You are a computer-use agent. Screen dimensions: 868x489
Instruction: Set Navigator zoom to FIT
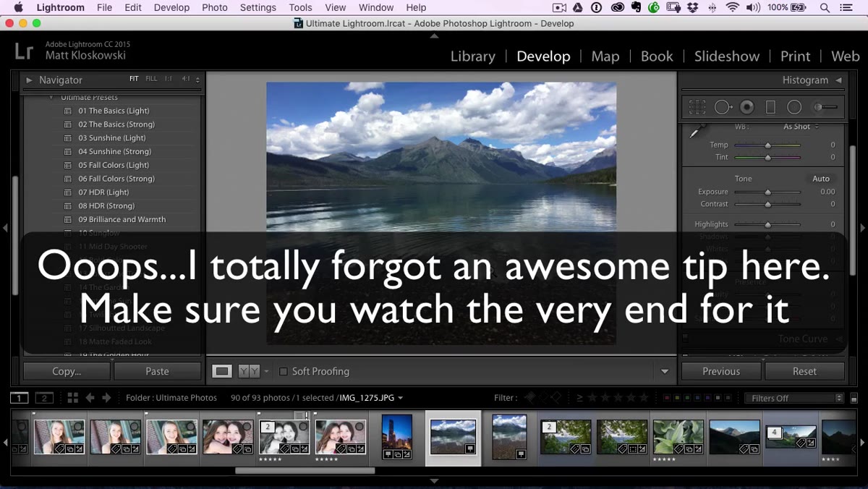134,79
